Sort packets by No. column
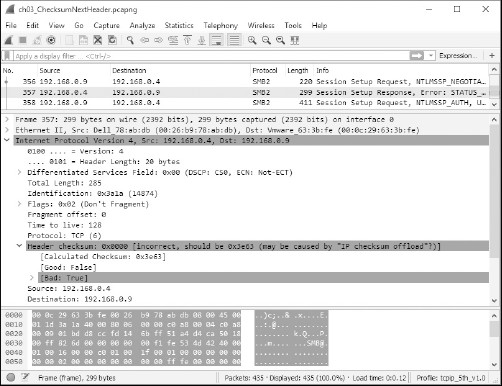The width and height of the screenshot is (502, 386). coord(19,71)
